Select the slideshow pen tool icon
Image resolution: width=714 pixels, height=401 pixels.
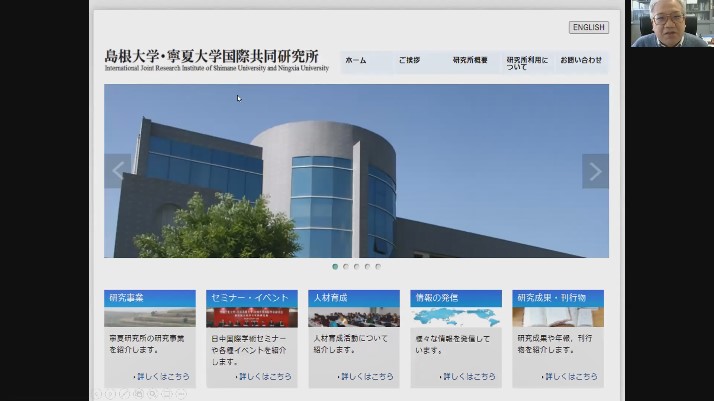[x=124, y=394]
